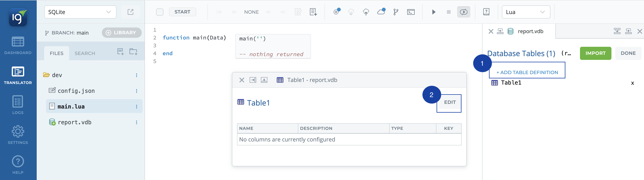Click the iguana logo in the sidebar
This screenshot has height=180, width=644.
point(18,17)
